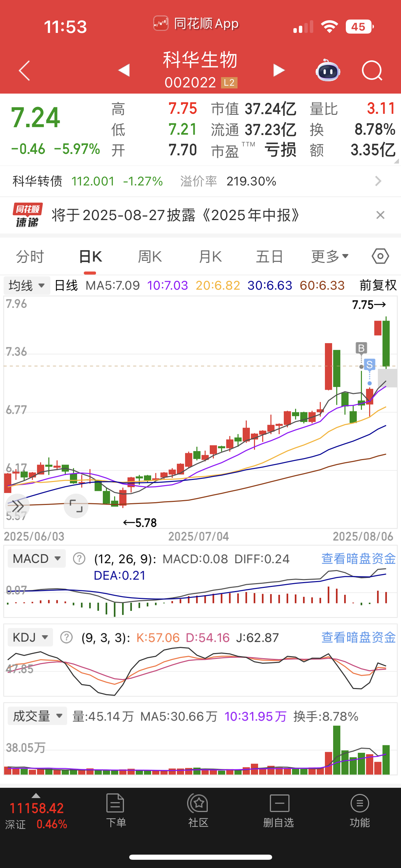
Task: Tap the S sell marker on chart
Action: [369, 364]
